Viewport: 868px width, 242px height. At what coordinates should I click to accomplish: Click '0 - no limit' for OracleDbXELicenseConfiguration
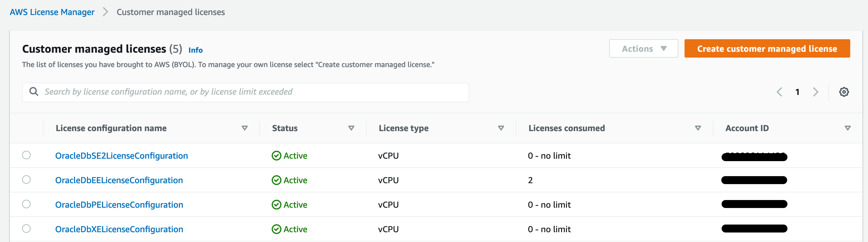coord(549,229)
